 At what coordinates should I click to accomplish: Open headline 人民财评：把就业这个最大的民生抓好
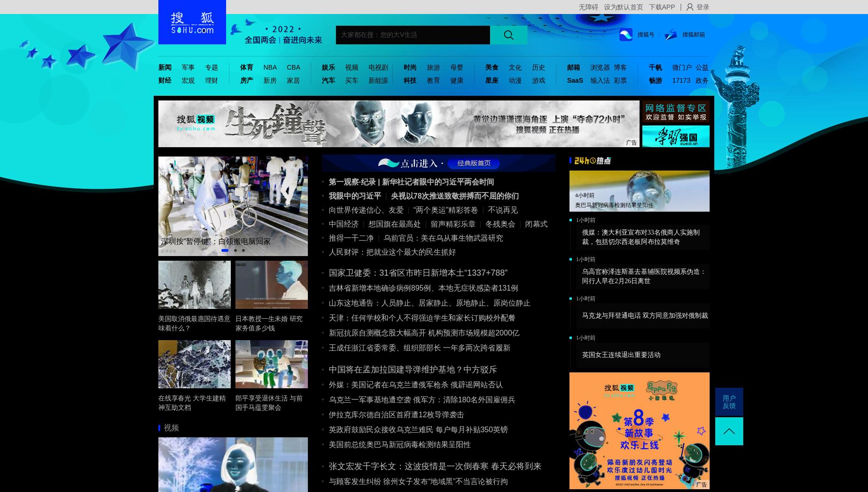392,252
